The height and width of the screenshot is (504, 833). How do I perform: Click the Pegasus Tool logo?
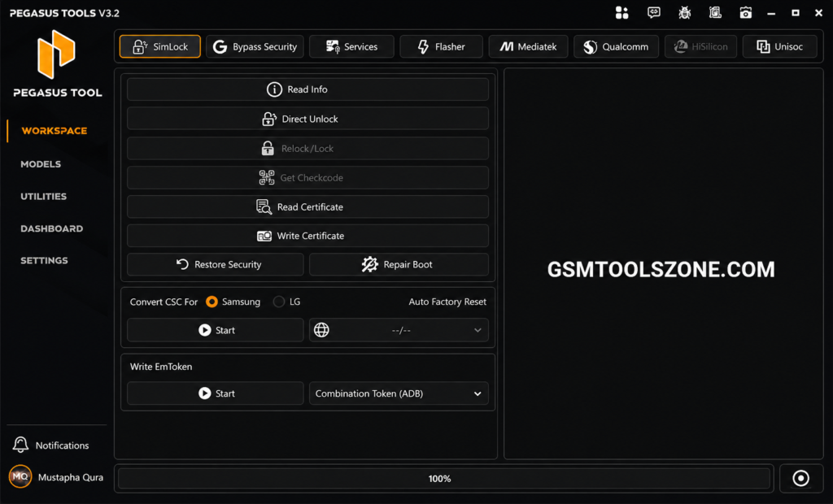tap(57, 54)
